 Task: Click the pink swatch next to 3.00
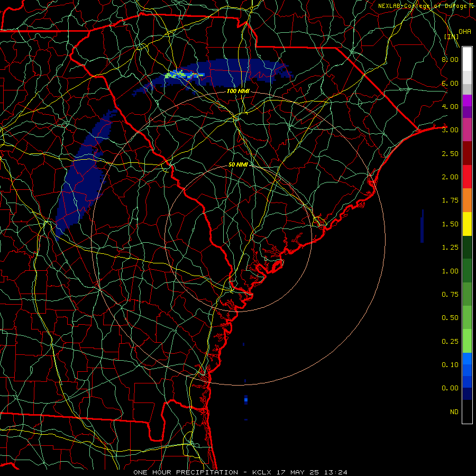[x=467, y=130]
